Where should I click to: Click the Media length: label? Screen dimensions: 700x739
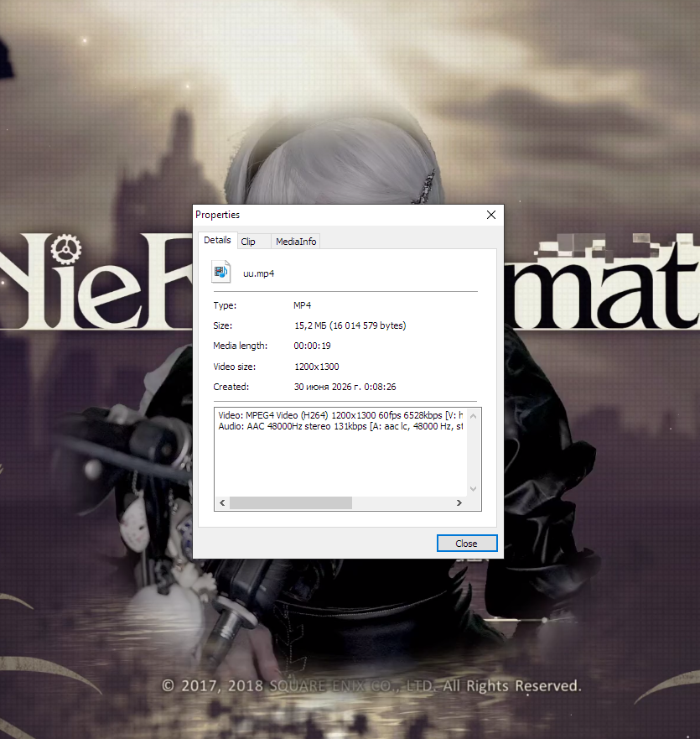(241, 346)
